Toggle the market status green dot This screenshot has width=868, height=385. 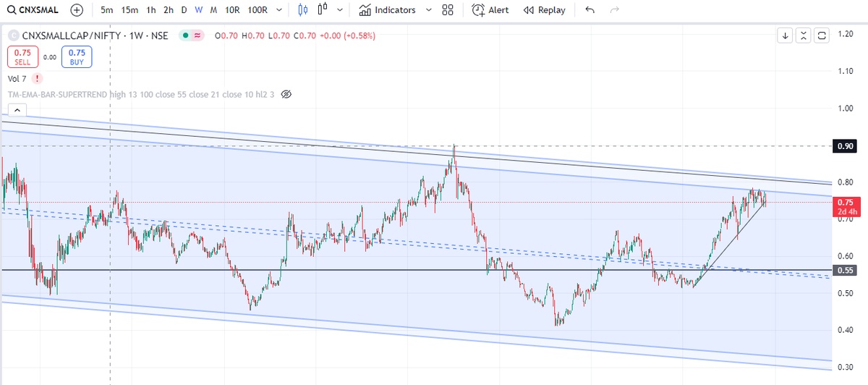pos(186,35)
